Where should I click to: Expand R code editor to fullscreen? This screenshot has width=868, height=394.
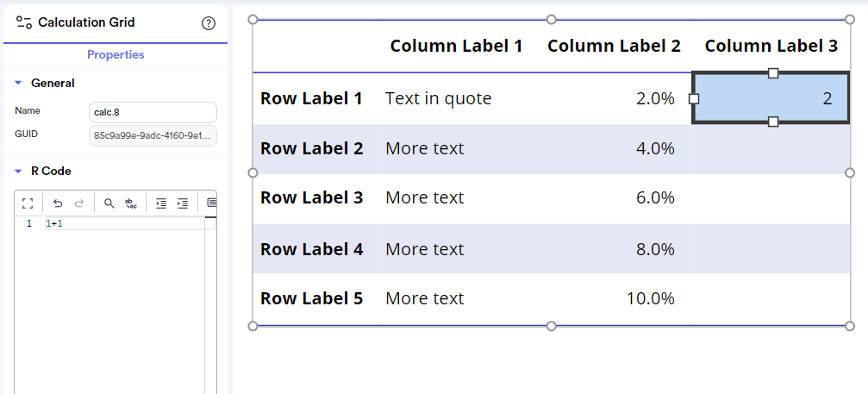[x=28, y=203]
